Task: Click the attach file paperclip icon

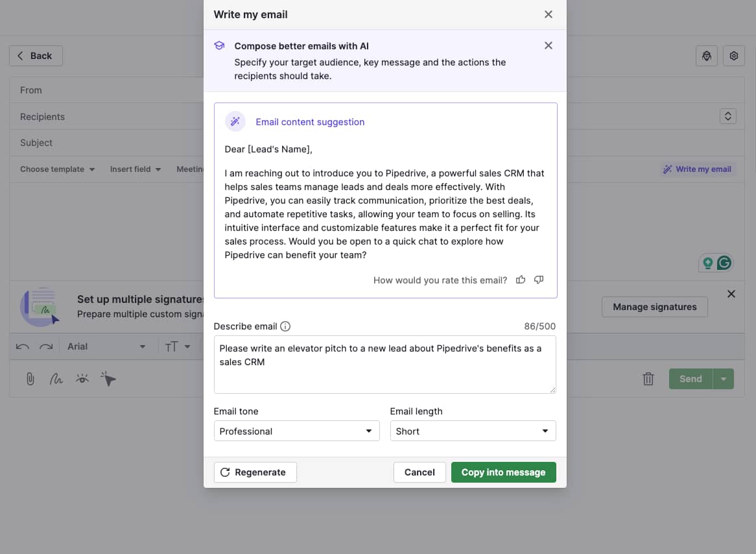Action: click(x=30, y=379)
